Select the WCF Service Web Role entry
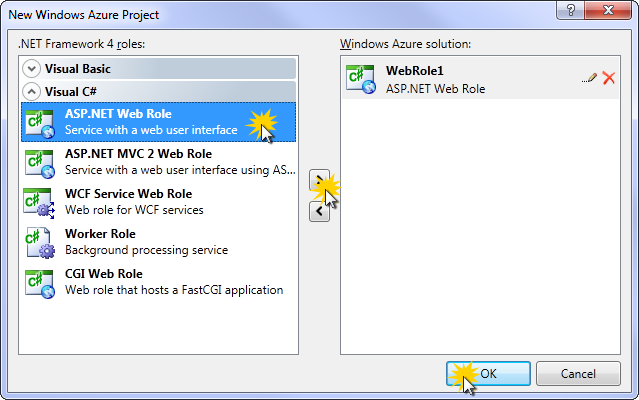Screen dimensions: 639x400 coord(159,202)
